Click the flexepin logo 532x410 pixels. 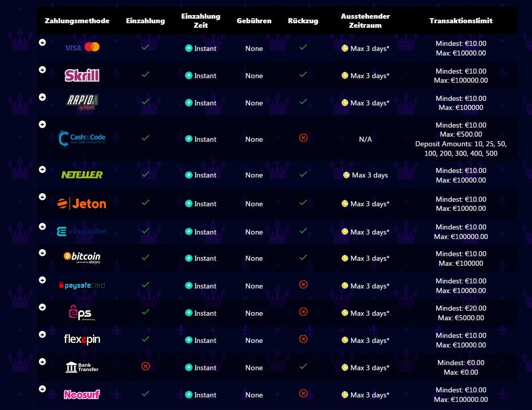[82, 339]
